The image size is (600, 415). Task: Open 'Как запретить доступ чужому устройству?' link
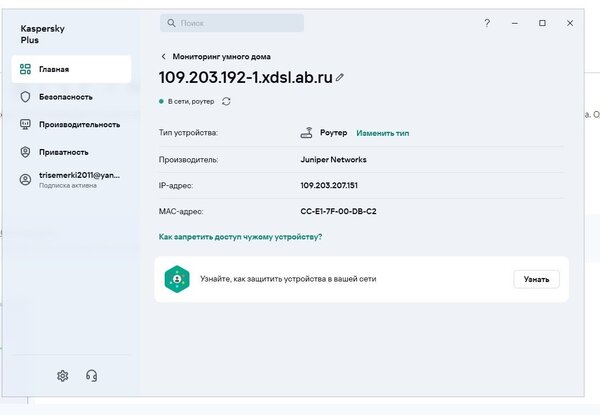pyautogui.click(x=240, y=237)
